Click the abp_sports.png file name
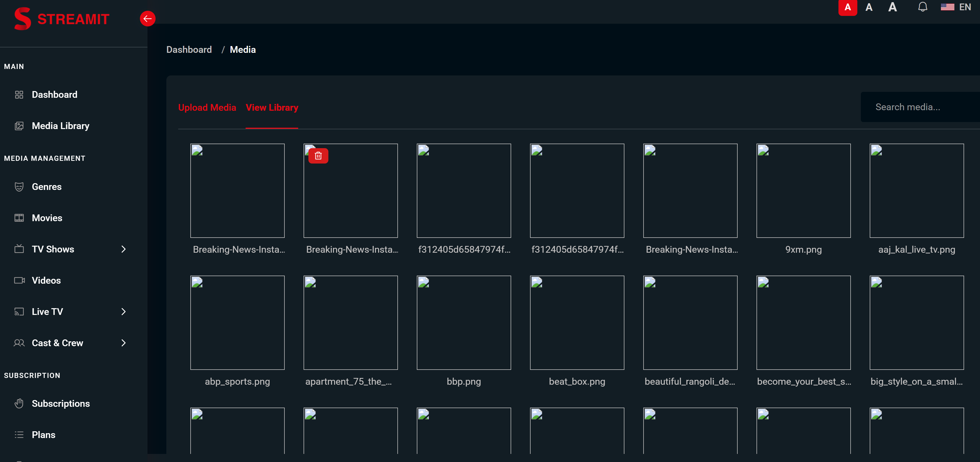 pos(238,382)
